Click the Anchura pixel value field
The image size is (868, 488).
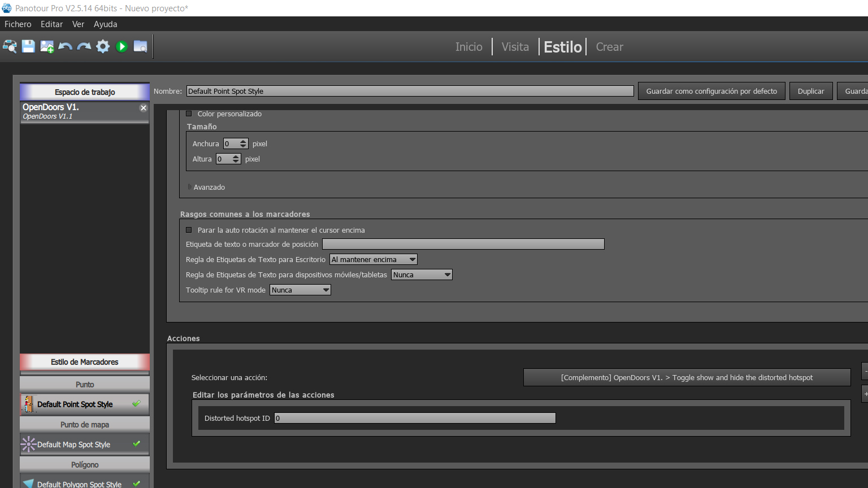point(231,143)
